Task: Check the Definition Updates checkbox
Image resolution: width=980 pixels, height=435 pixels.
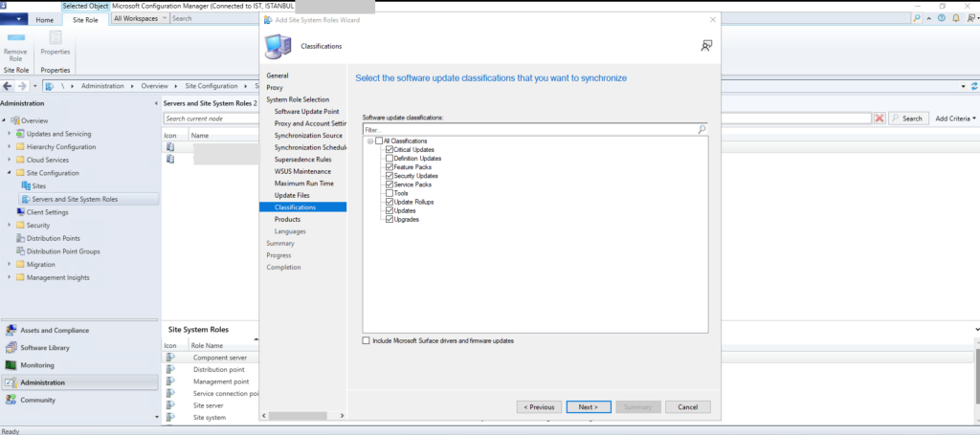Action: [389, 158]
